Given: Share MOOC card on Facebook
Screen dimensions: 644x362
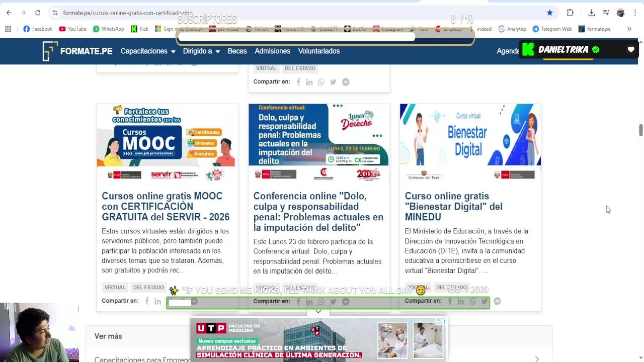Looking at the screenshot, I should coord(147,301).
